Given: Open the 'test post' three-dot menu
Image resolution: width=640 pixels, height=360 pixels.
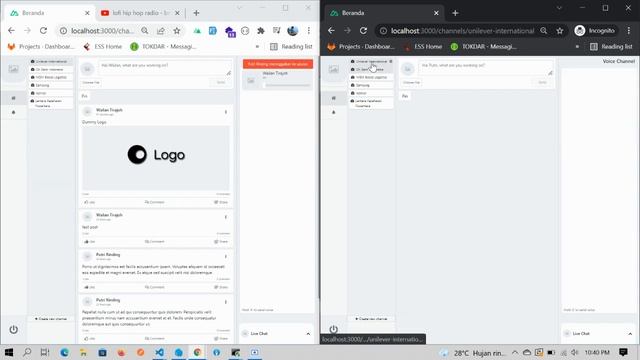Looking at the screenshot, I should 226,217.
